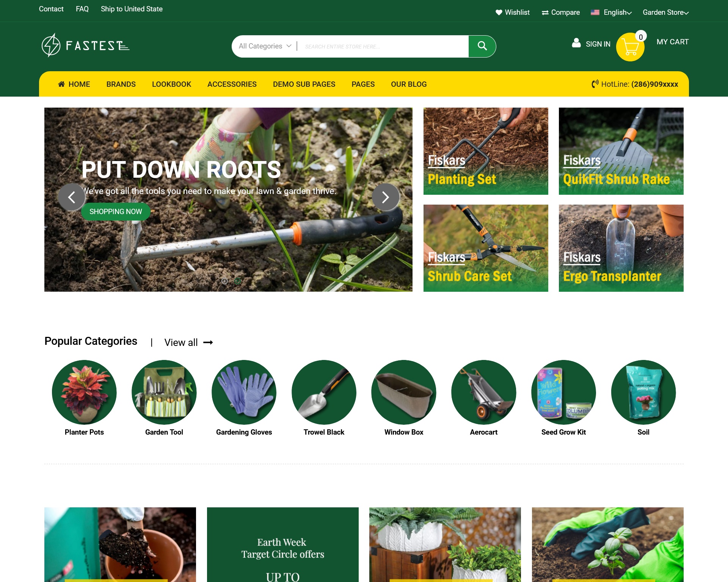Click the Gardening Gloves category thumbnail
This screenshot has width=728, height=582.
pyautogui.click(x=244, y=392)
